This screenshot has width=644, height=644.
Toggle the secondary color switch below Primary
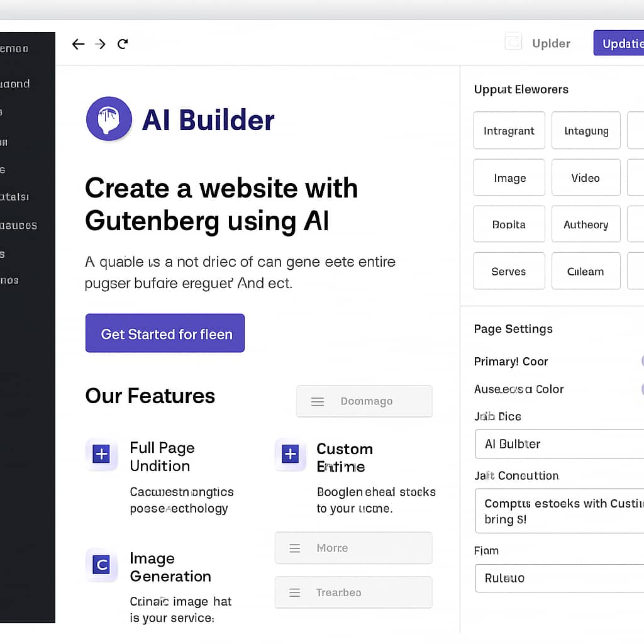(641, 389)
